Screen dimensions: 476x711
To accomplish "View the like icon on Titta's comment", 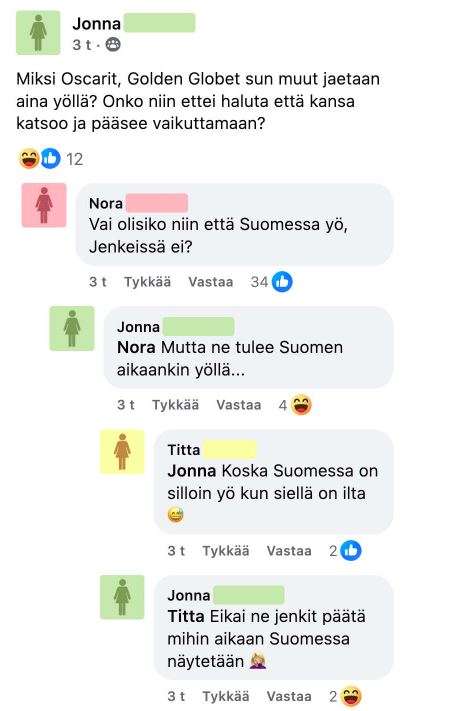I will click(x=350, y=551).
